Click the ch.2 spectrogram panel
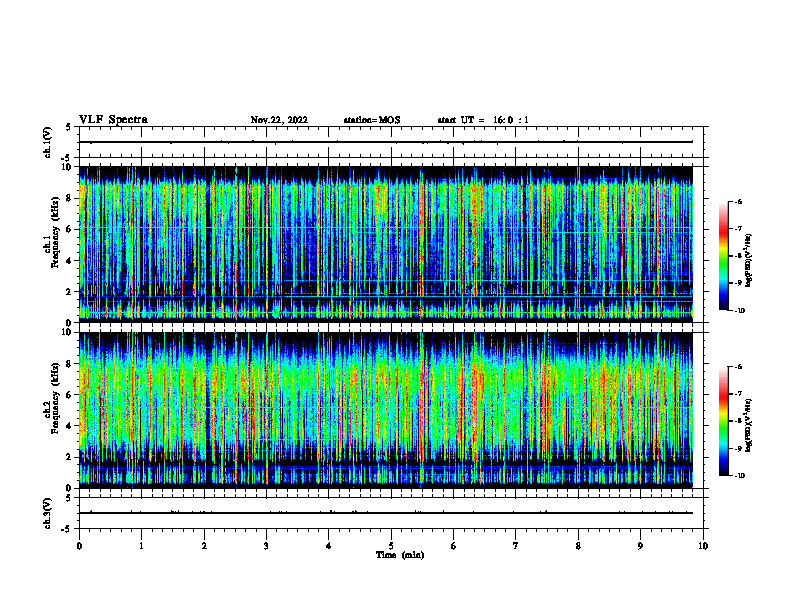The height and width of the screenshot is (612, 792). click(x=386, y=410)
